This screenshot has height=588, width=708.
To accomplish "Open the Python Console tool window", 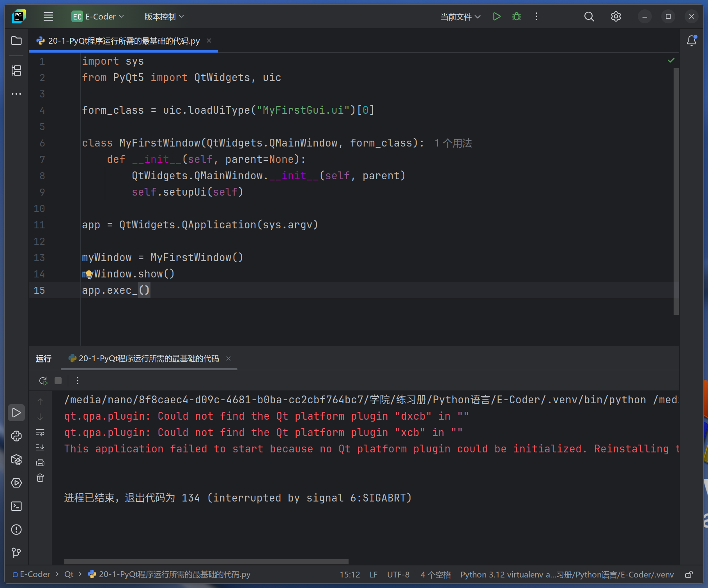I will (16, 436).
